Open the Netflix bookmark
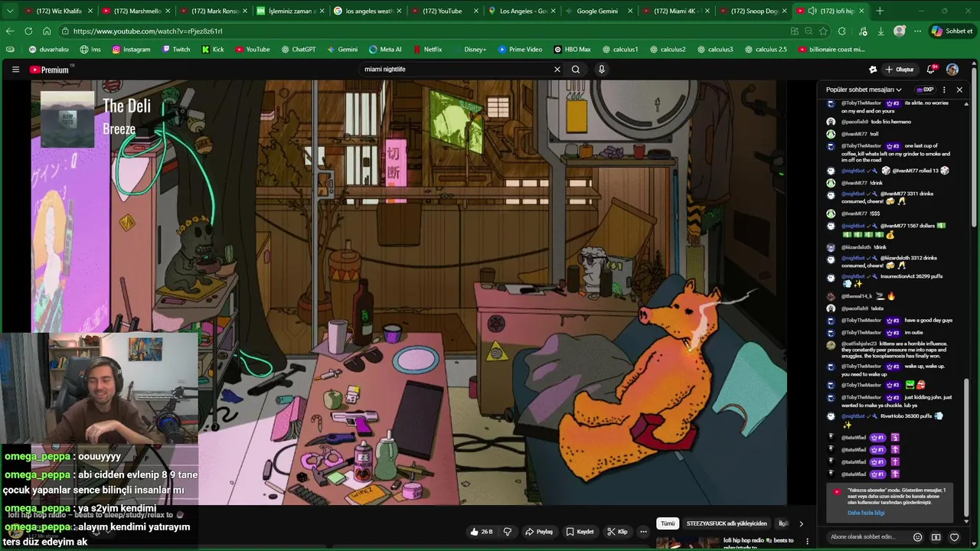This screenshot has width=980, height=551. 427,49
